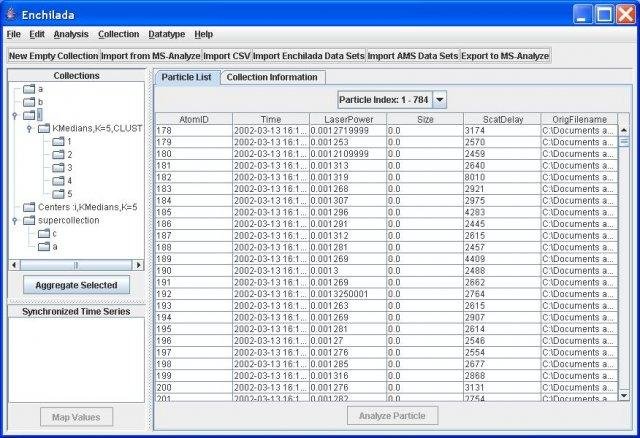This screenshot has height=438, width=640.
Task: Click the Import CSV button
Action: (x=227, y=56)
